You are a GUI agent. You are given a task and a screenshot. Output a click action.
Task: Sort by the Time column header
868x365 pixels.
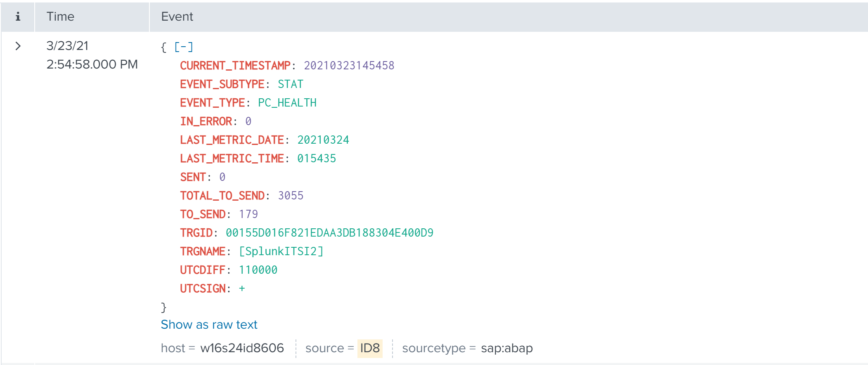coord(60,17)
